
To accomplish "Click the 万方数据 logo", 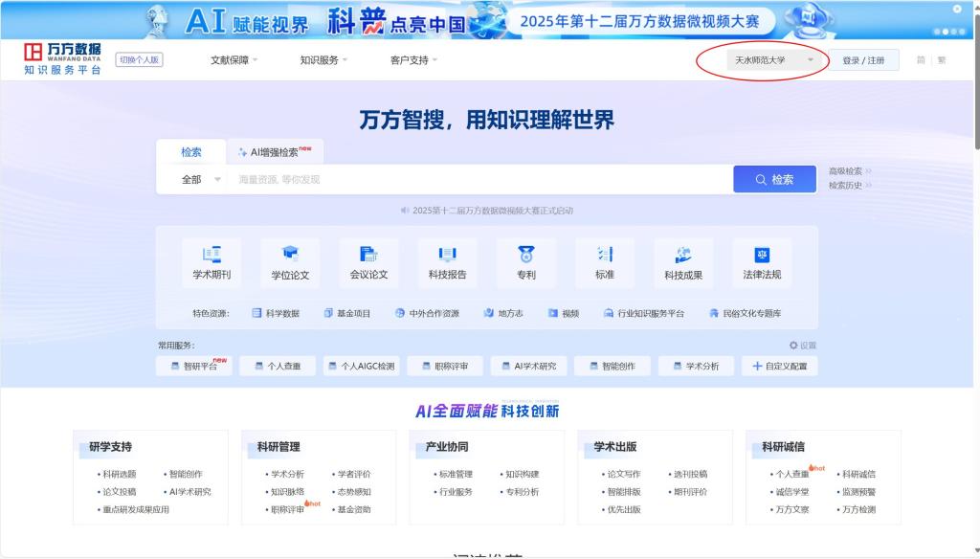I will pos(62,58).
